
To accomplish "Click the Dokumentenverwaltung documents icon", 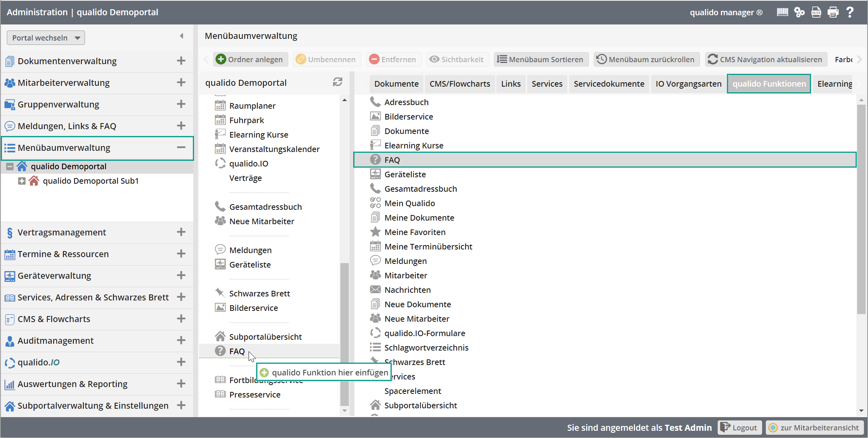I will tap(10, 61).
